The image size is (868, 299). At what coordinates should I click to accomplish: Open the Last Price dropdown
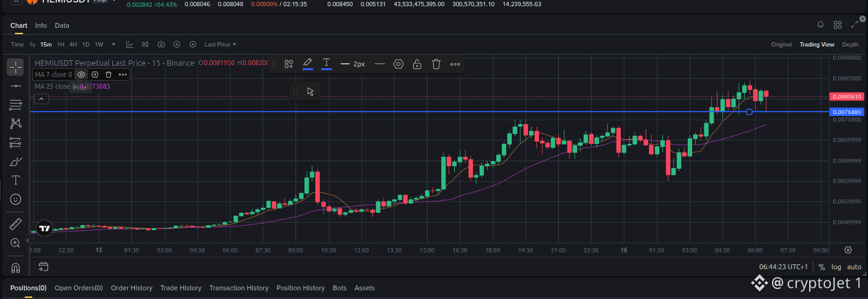click(x=221, y=45)
